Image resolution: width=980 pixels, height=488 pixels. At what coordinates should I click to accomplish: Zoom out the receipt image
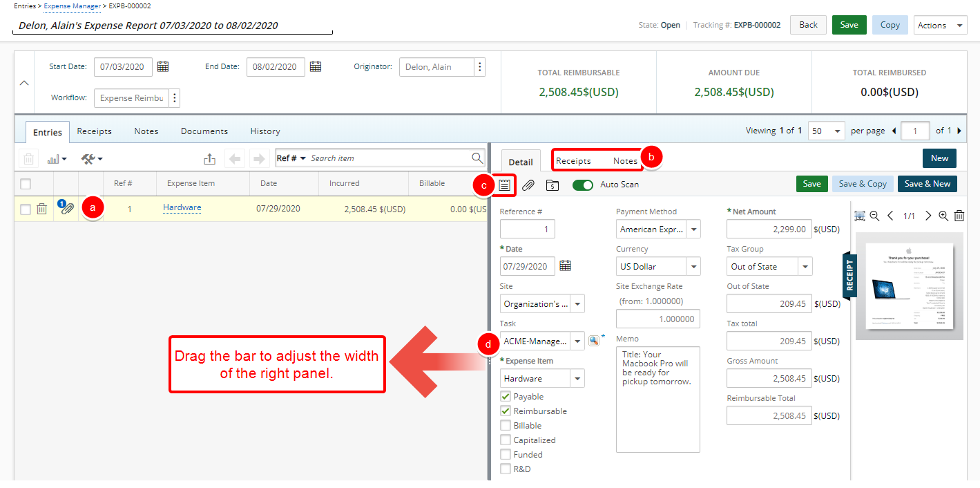pos(874,216)
